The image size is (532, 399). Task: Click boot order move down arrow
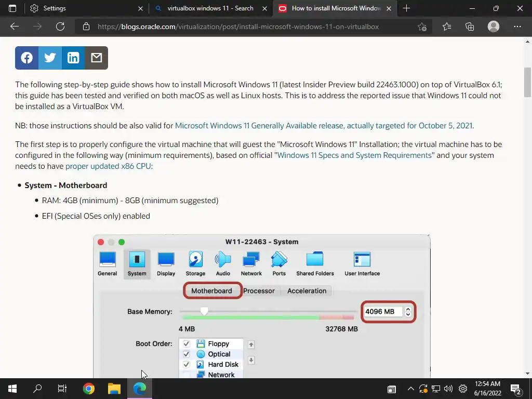251,360
